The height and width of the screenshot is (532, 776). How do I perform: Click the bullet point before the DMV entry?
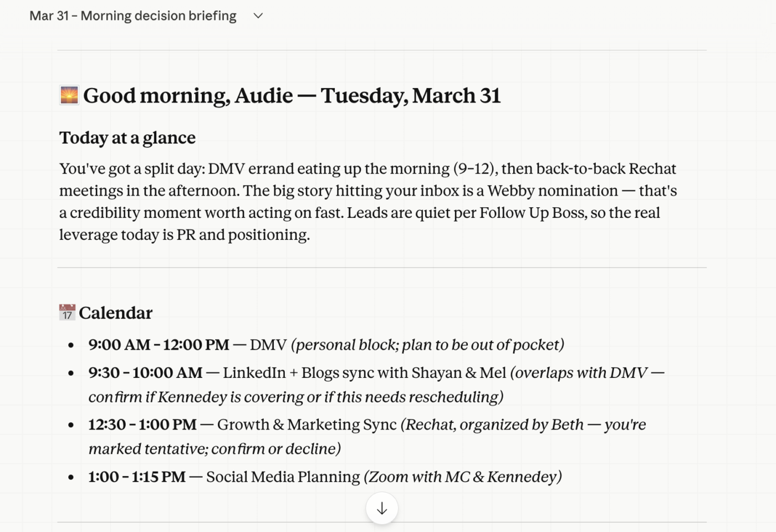click(71, 345)
